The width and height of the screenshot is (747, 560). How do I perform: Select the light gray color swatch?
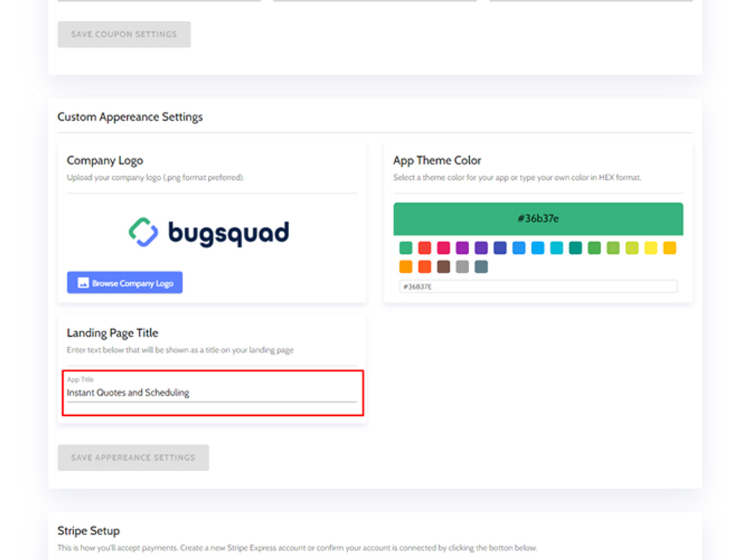point(462,267)
